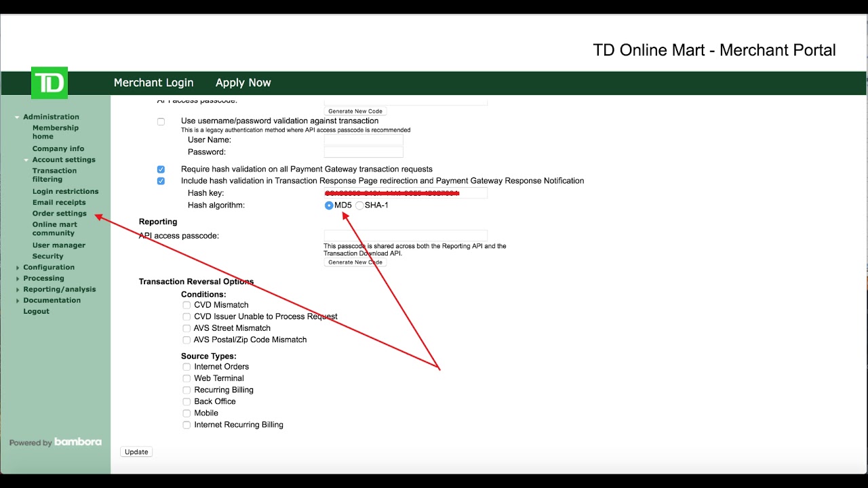This screenshot has width=868, height=488.
Task: Click the Powered by bambora logo
Action: click(56, 442)
